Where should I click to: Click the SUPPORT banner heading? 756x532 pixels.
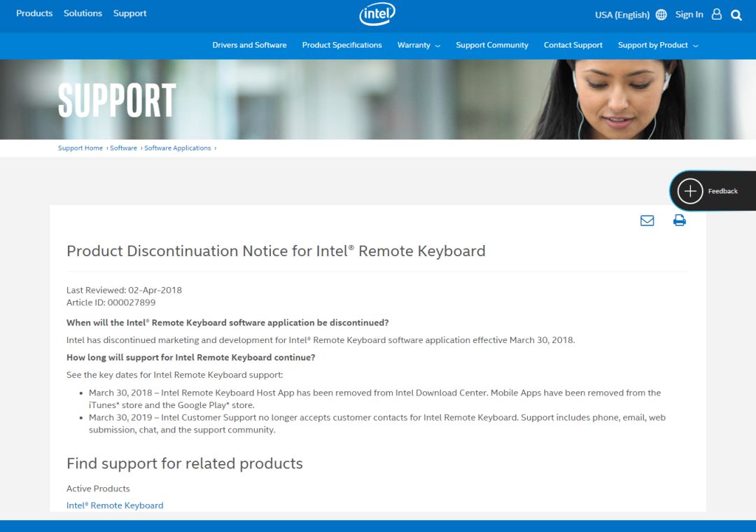point(117,100)
